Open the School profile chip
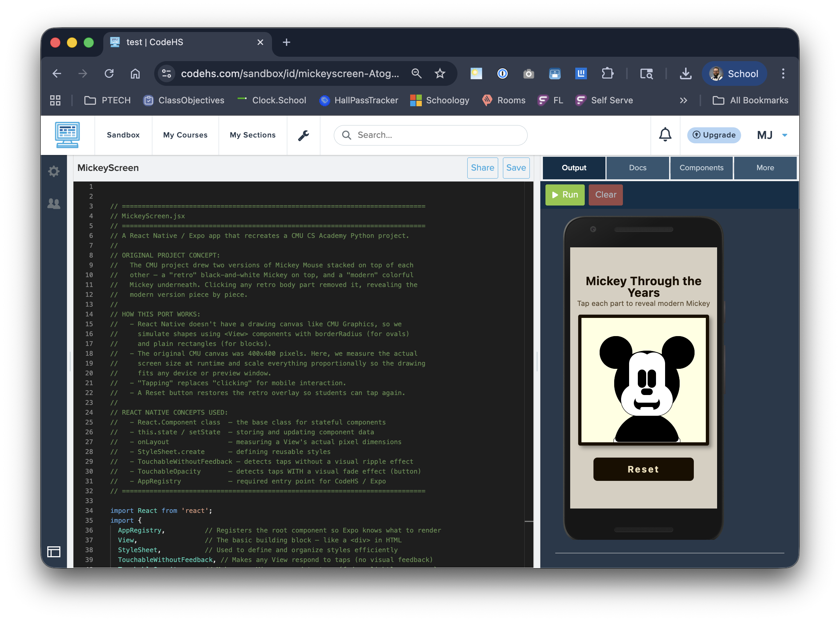This screenshot has height=622, width=840. click(734, 73)
